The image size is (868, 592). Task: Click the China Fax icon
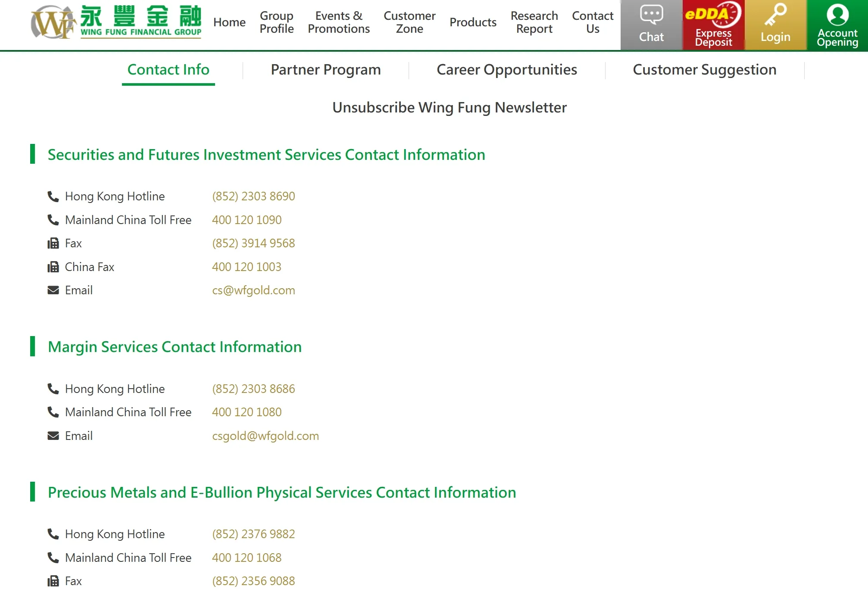coord(53,267)
